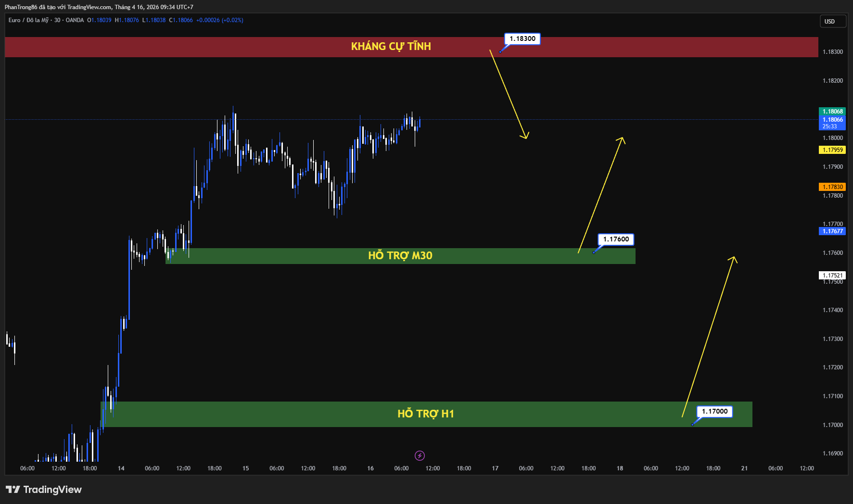This screenshot has height=504, width=853.
Task: Click date 17 on the time axis
Action: [x=495, y=468]
